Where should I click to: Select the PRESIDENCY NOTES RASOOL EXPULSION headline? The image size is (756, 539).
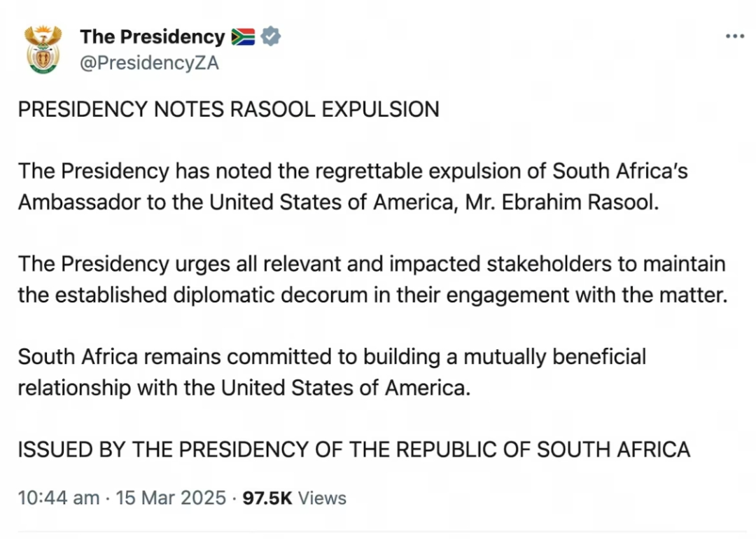(x=228, y=109)
